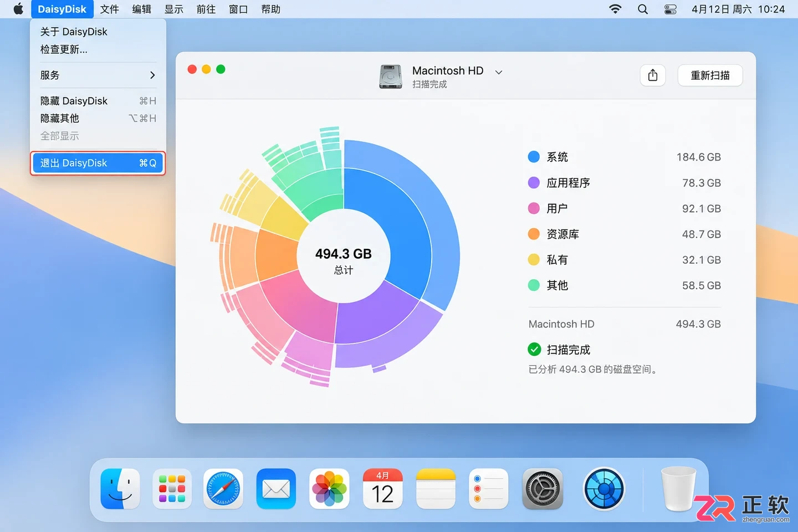798x532 pixels.
Task: Click the 私有 legend label
Action: (557, 259)
